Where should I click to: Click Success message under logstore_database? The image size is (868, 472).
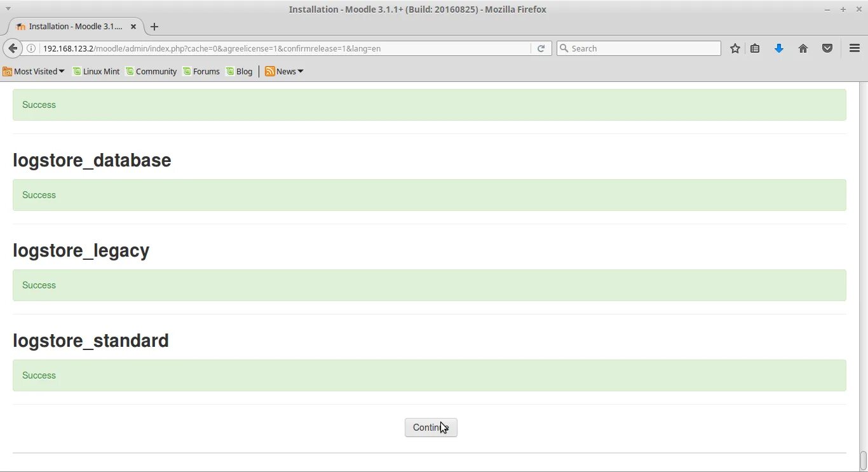tap(430, 195)
